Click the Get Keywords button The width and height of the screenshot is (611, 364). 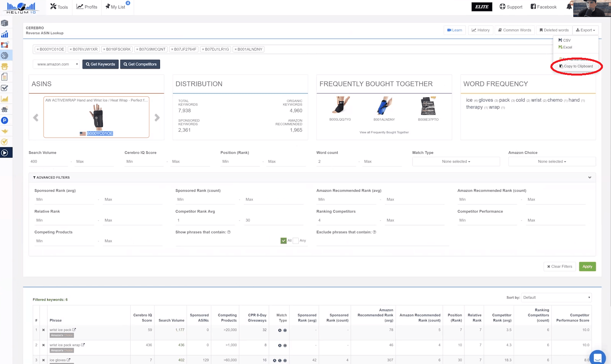[100, 64]
